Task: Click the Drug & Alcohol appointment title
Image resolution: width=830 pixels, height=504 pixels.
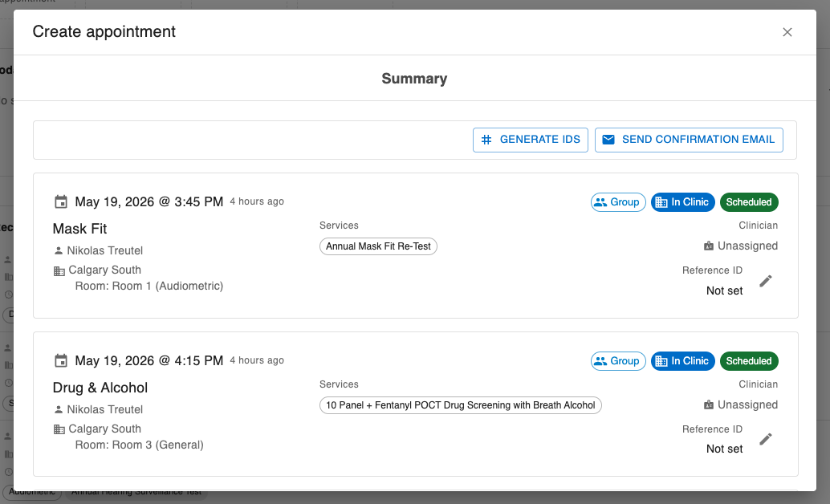Action: point(100,388)
